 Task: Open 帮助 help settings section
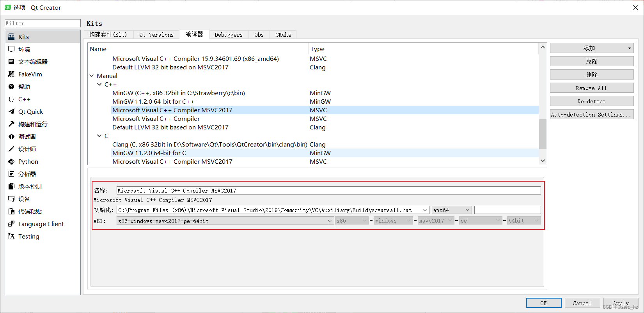(x=43, y=87)
